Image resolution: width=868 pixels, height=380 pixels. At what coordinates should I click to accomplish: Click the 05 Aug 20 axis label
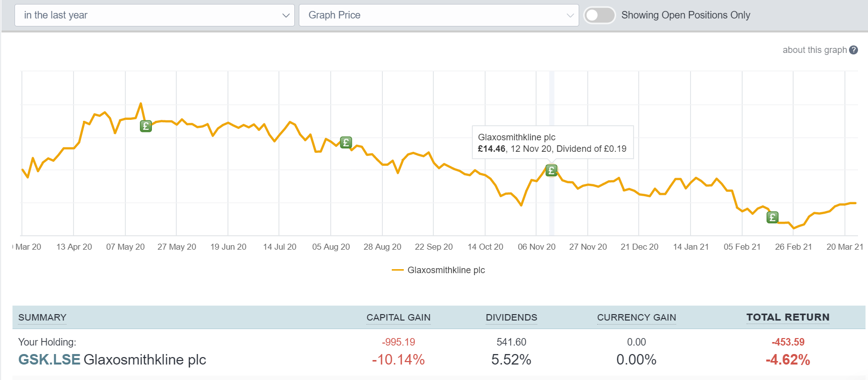[331, 247]
